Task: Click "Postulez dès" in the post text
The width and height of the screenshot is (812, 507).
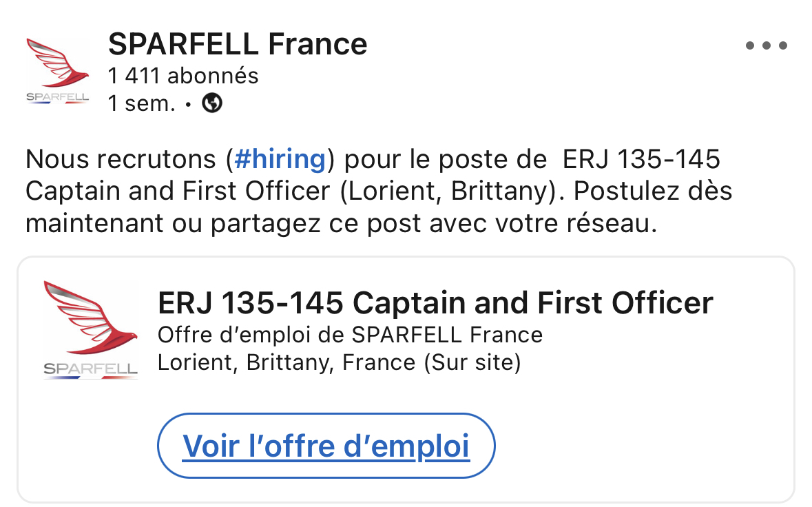Action: point(652,191)
